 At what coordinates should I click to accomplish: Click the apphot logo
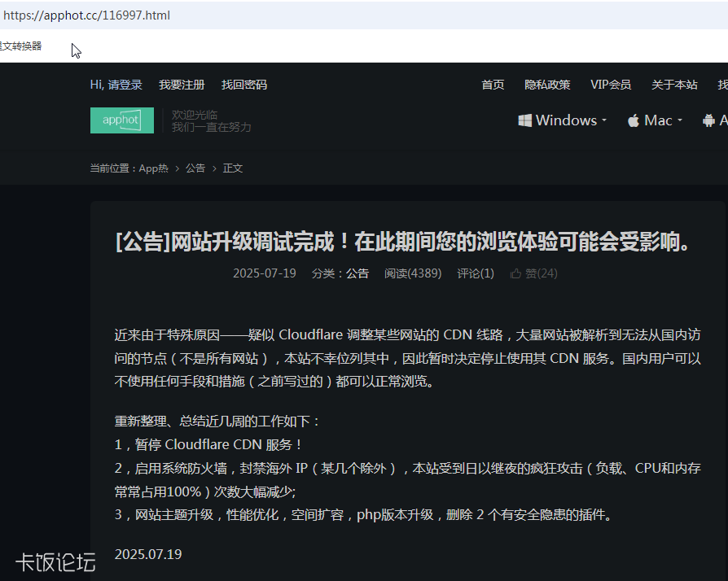point(121,120)
